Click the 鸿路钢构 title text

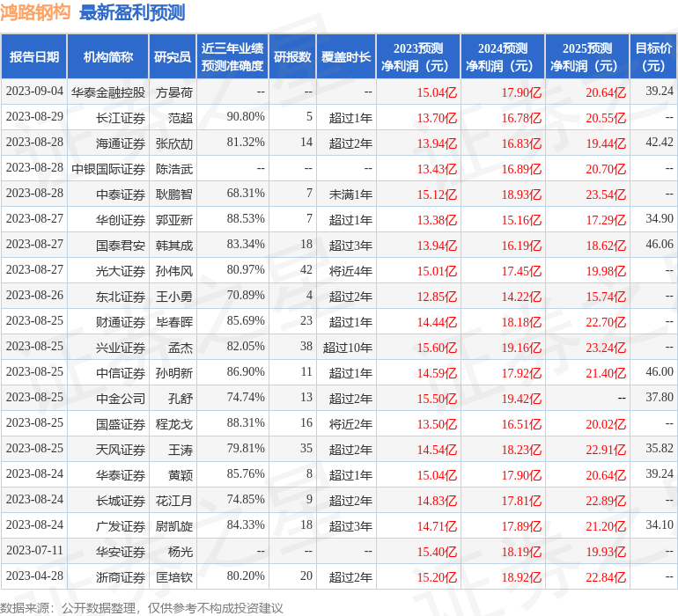coord(35,12)
